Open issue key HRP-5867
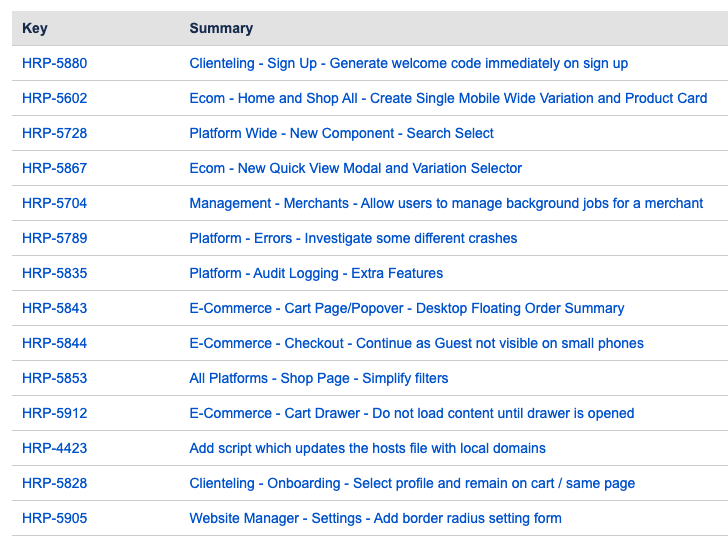The image size is (728, 549). pos(54,168)
